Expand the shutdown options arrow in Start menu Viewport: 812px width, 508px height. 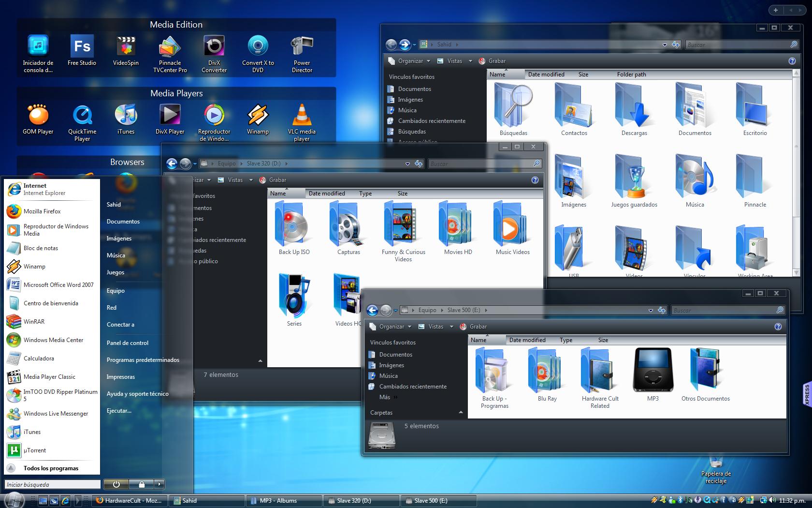click(159, 484)
